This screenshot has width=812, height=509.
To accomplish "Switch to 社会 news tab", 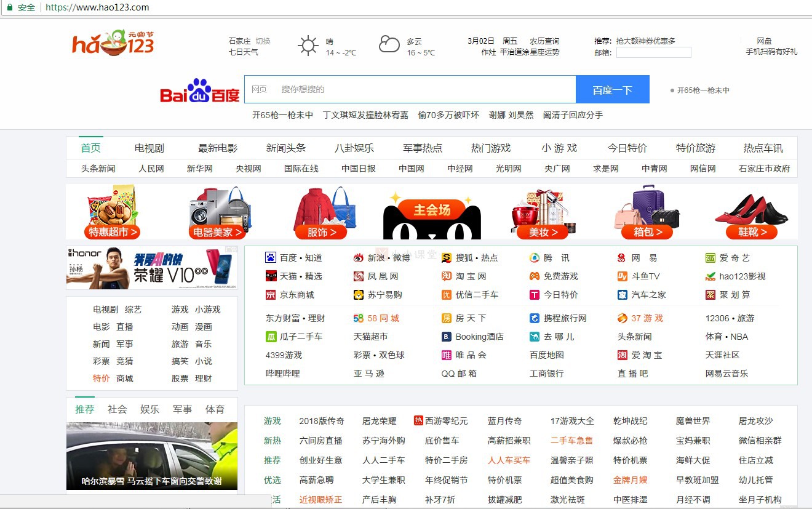I will pos(117,409).
